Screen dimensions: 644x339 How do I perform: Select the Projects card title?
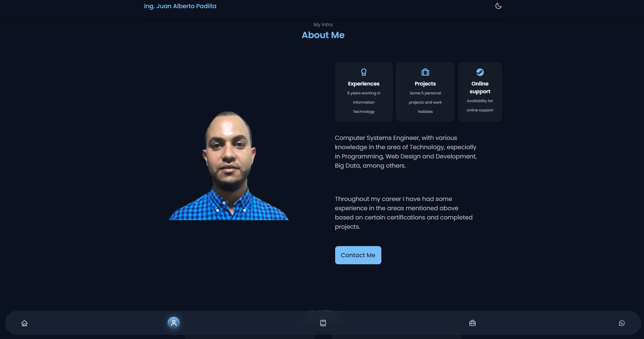point(425,84)
